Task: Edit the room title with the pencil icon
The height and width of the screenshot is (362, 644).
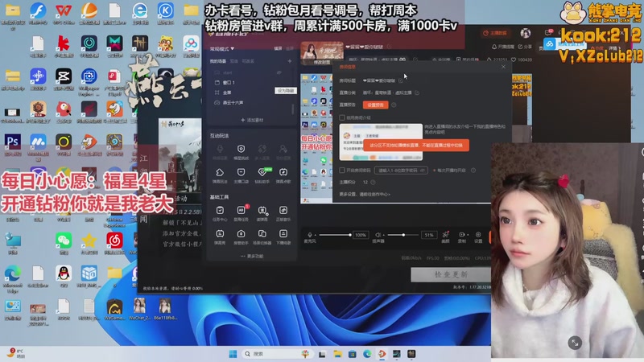Action: pyautogui.click(x=400, y=81)
